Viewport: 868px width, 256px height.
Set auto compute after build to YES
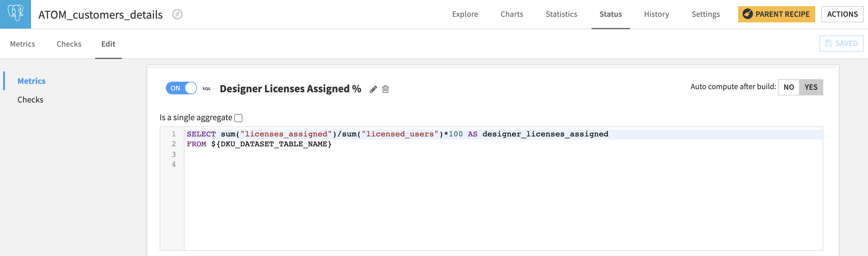coord(811,87)
